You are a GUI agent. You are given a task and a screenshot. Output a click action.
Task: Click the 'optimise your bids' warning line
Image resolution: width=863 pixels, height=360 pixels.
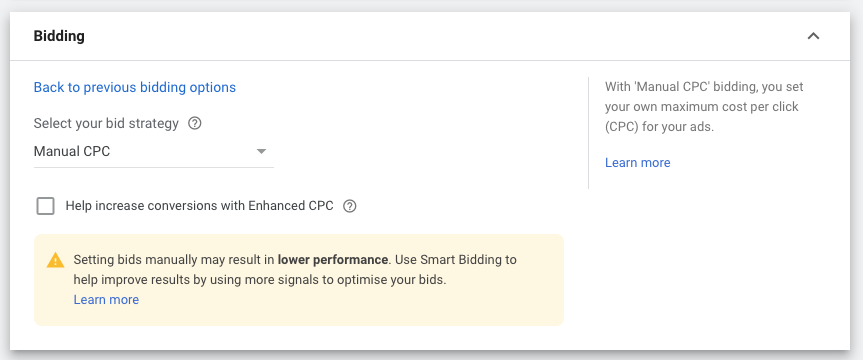point(260,280)
